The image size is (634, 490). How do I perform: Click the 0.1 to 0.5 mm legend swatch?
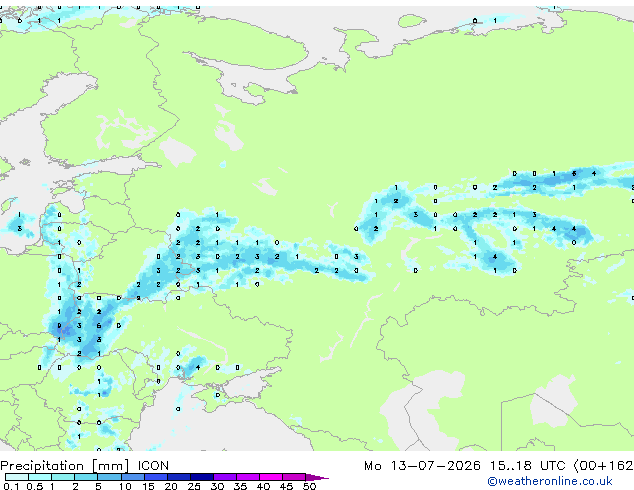tap(17, 477)
